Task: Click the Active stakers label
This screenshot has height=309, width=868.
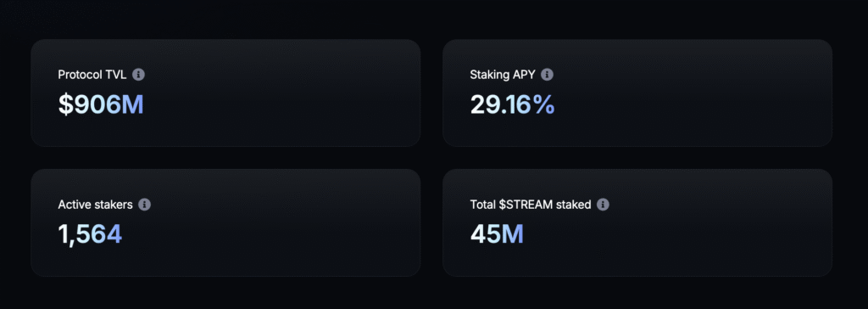Action: [x=95, y=205]
